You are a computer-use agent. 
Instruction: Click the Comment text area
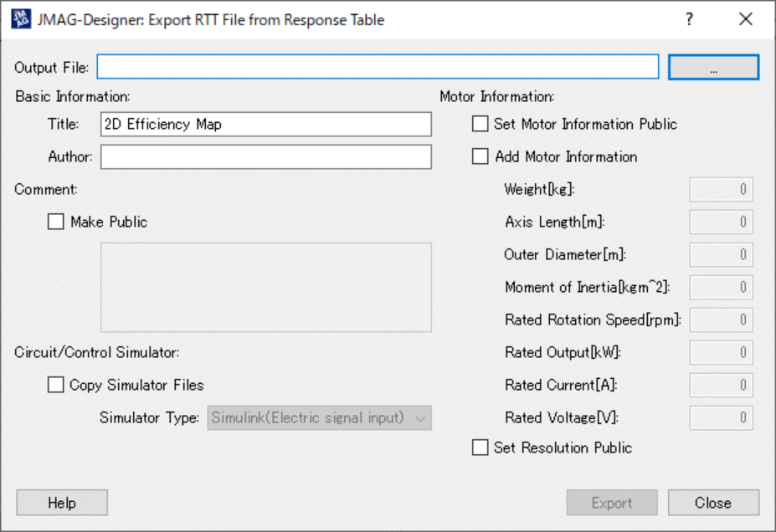pyautogui.click(x=265, y=287)
